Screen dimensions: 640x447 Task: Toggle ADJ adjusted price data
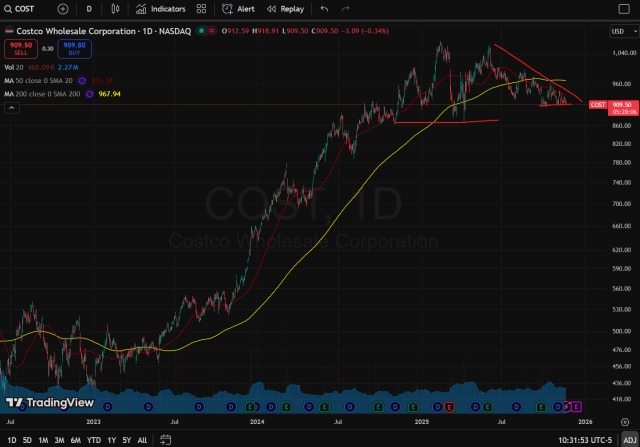point(628,439)
